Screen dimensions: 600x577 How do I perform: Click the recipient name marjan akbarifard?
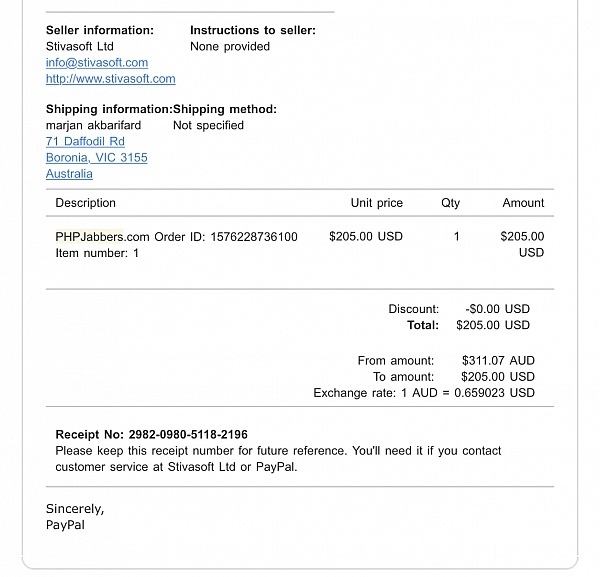click(x=93, y=125)
